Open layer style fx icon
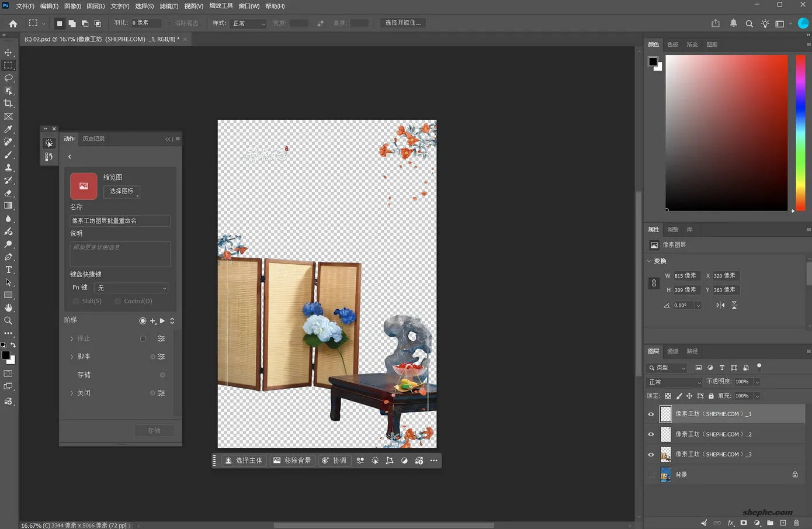Viewport: 812px width, 529px height. 730,523
